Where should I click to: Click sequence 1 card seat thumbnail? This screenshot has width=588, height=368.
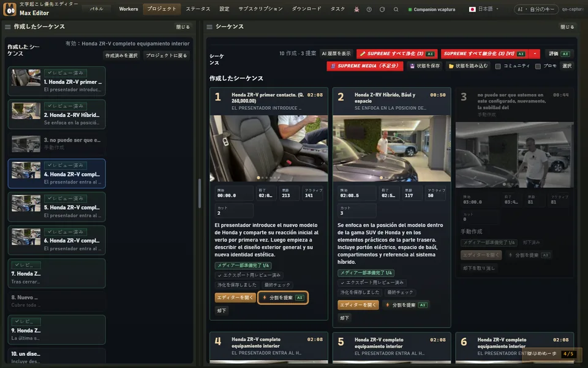(268, 148)
